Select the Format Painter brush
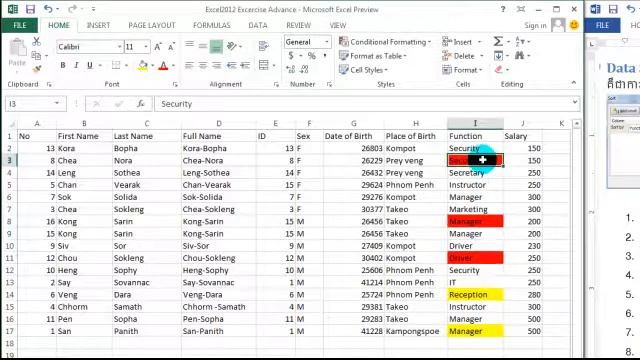Screen dimensions: 640x360 tap(36, 69)
